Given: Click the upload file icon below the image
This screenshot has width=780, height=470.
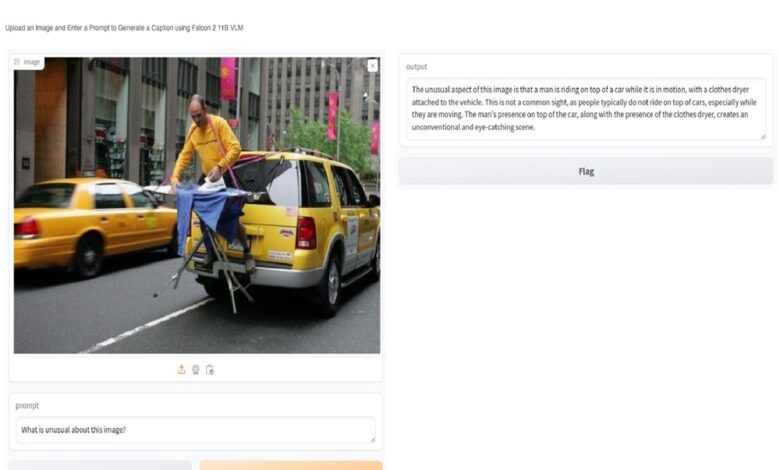Looking at the screenshot, I should click(182, 370).
